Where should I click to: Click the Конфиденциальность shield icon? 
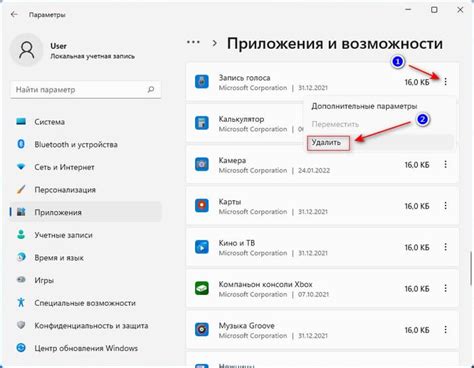(x=21, y=325)
